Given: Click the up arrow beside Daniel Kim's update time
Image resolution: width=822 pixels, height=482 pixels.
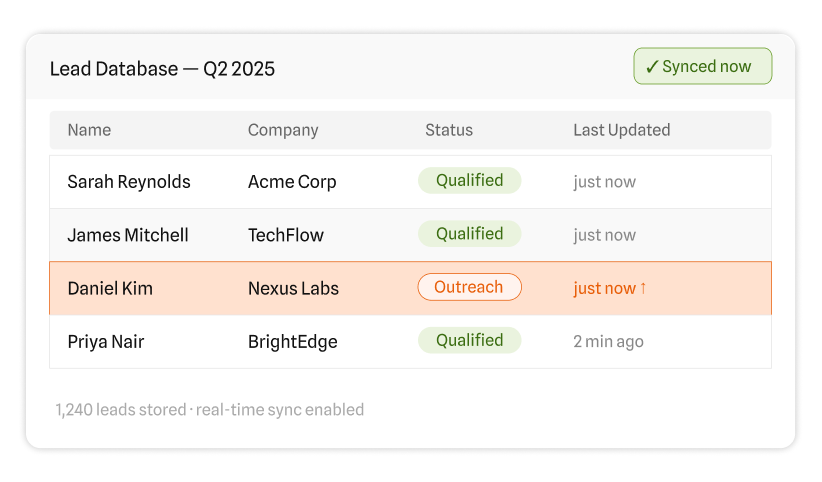Looking at the screenshot, I should pyautogui.click(x=643, y=288).
